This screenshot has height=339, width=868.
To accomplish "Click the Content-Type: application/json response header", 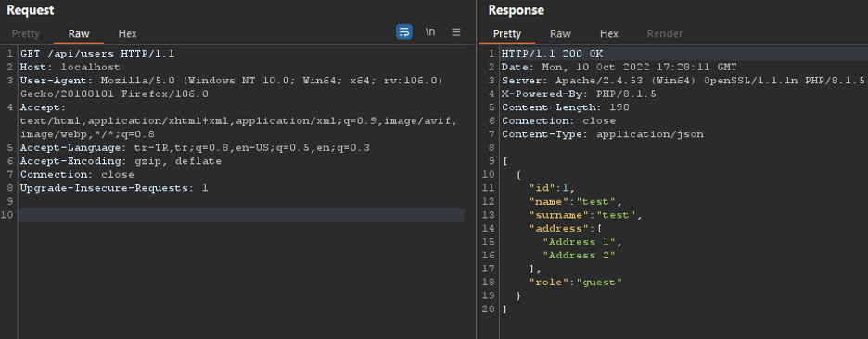I will (x=603, y=134).
